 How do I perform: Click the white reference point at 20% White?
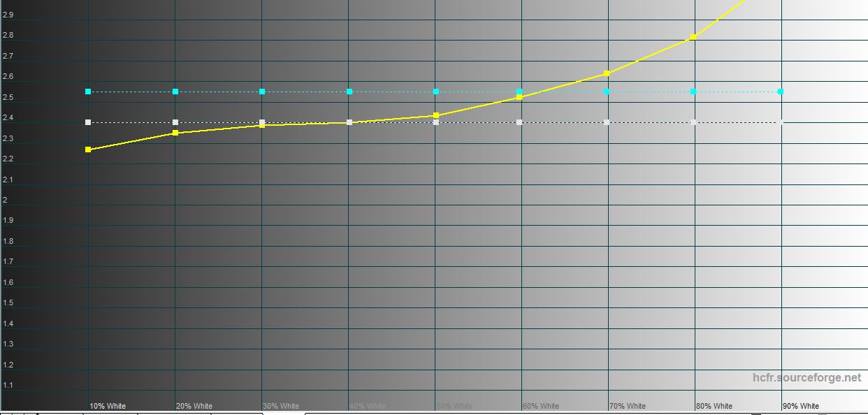175,122
